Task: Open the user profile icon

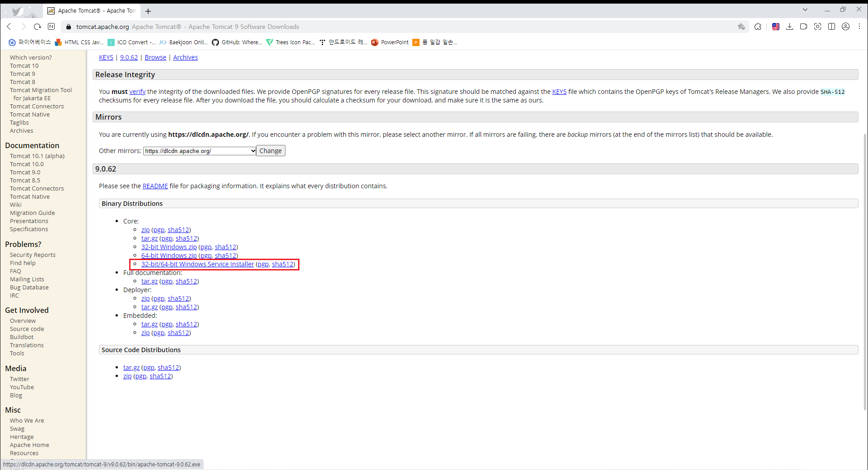Action: [845, 27]
